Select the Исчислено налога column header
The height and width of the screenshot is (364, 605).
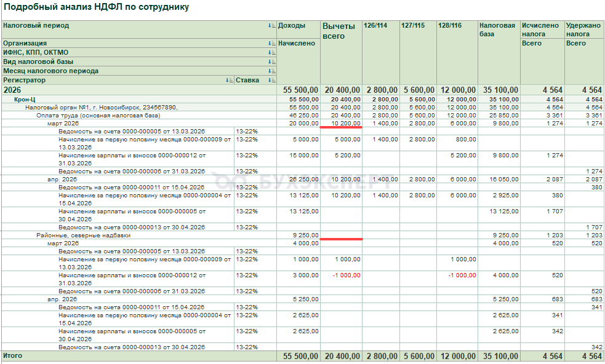coord(542,30)
